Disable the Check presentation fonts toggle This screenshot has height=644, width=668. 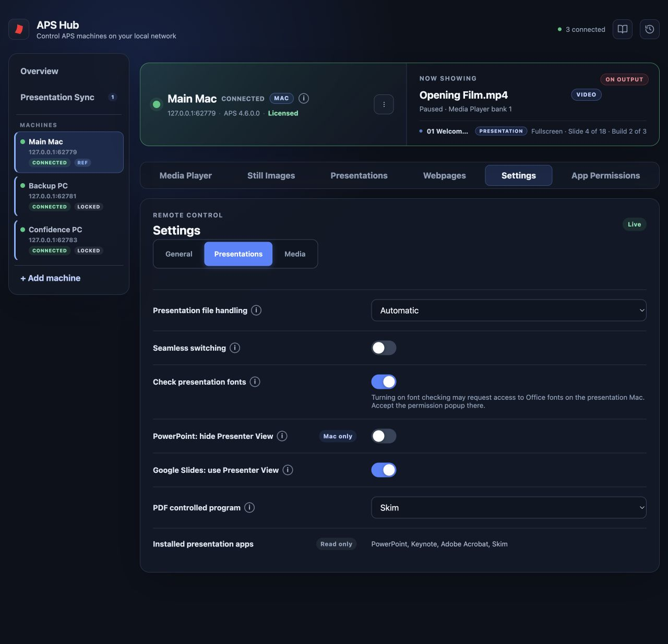click(384, 381)
